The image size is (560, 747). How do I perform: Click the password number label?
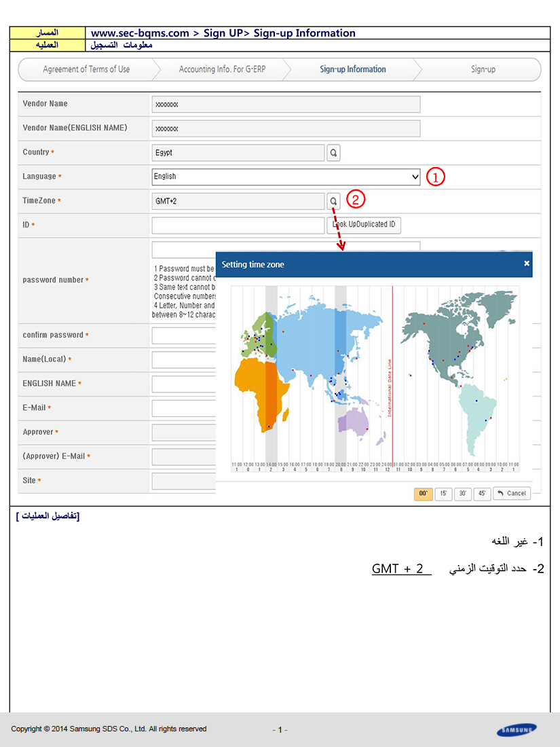[53, 280]
